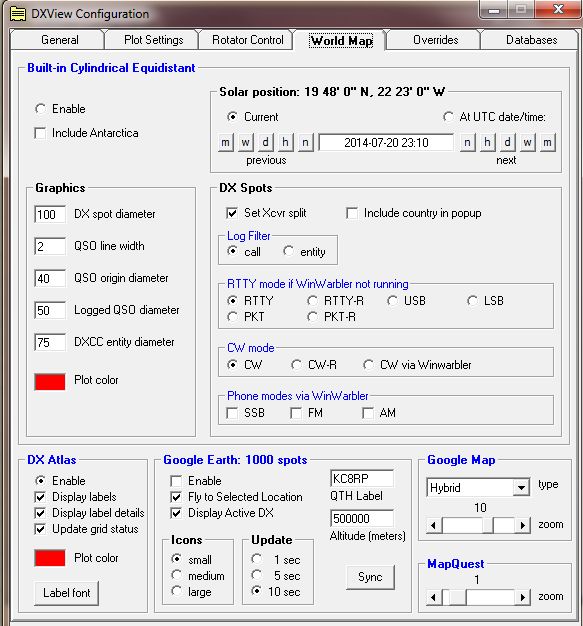Toggle the Display labels checkbox

coord(40,497)
